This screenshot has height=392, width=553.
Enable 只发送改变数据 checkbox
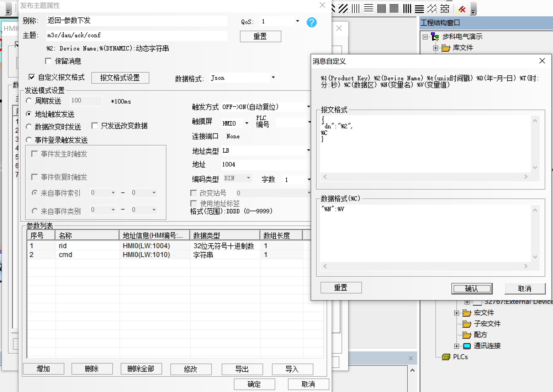point(95,126)
